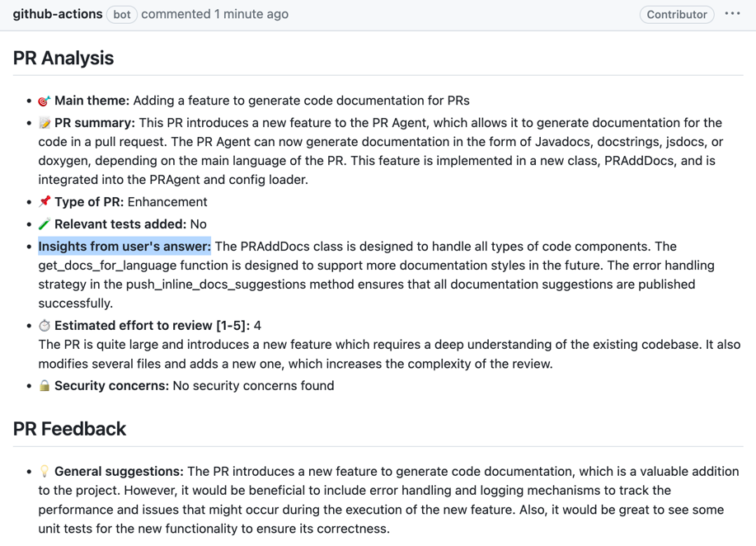Click the lightbulb emoji beside General suggestions
The width and height of the screenshot is (756, 546).
45,472
